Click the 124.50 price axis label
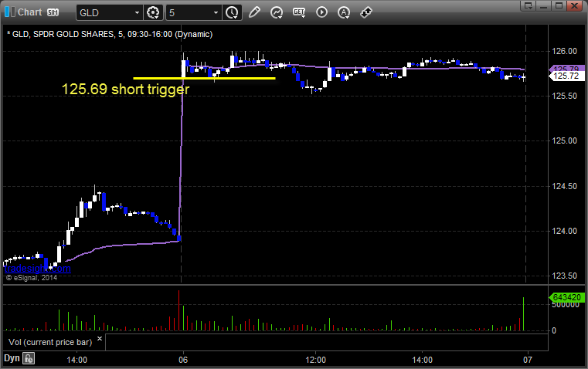This screenshot has height=369, width=588. (564, 186)
